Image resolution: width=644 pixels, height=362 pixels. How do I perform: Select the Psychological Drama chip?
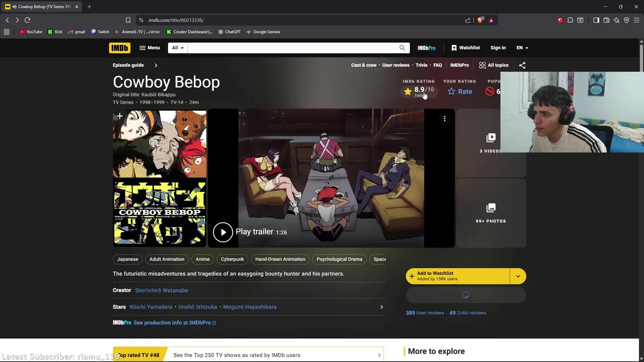click(x=340, y=259)
